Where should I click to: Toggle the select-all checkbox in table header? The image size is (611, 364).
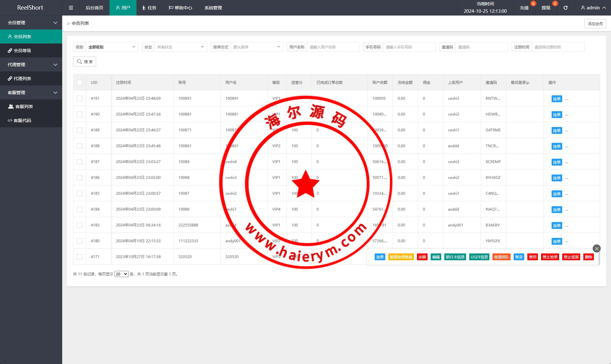click(x=80, y=83)
